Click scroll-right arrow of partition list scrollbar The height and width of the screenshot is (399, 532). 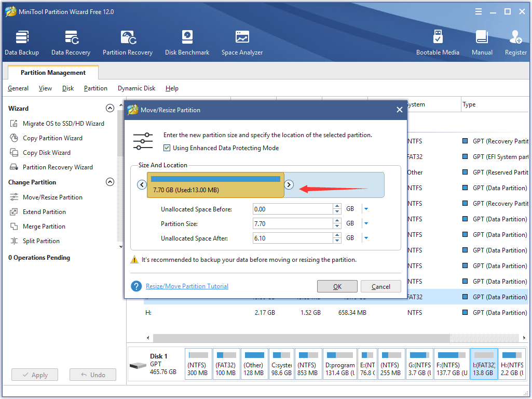[x=524, y=338]
